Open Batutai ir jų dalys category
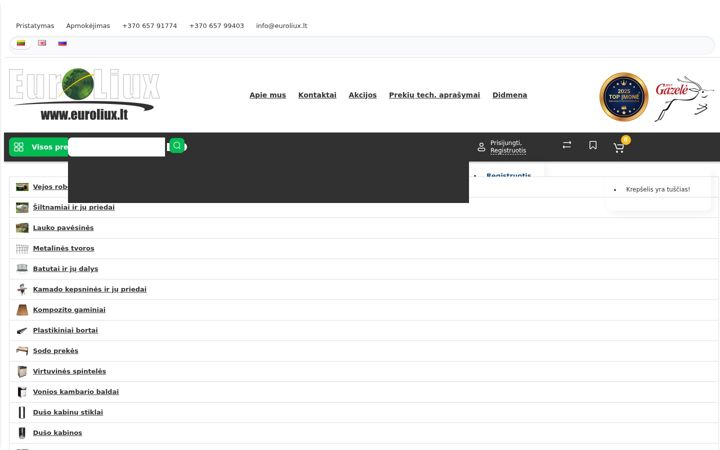This screenshot has width=720, height=450. point(66,269)
